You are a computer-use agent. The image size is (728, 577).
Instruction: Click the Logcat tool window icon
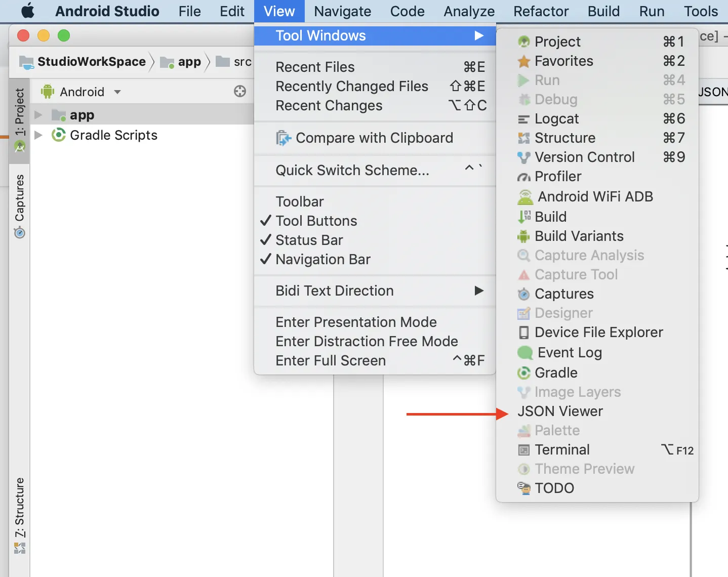click(523, 119)
